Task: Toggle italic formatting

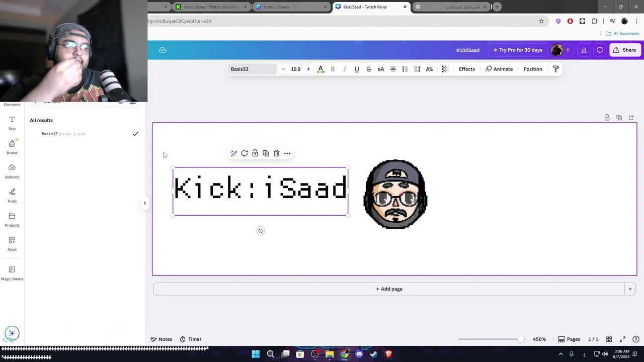Action: 345,69
